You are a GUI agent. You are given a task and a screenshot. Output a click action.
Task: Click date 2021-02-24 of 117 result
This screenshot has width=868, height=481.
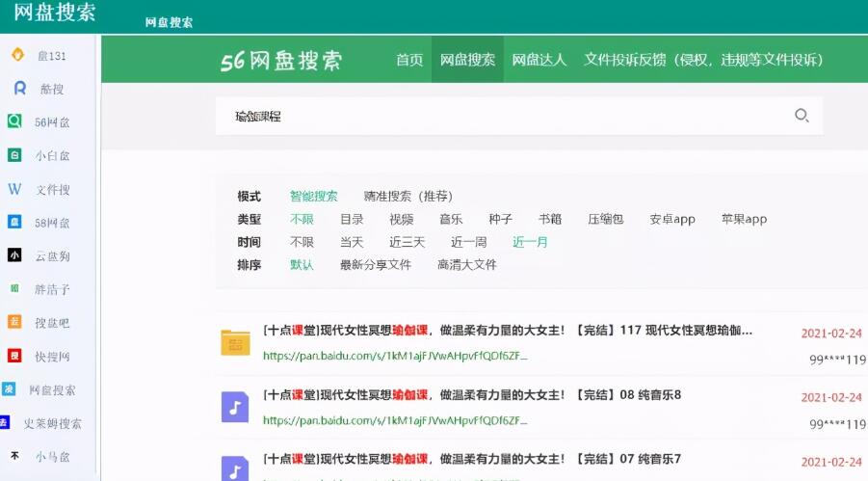(831, 334)
